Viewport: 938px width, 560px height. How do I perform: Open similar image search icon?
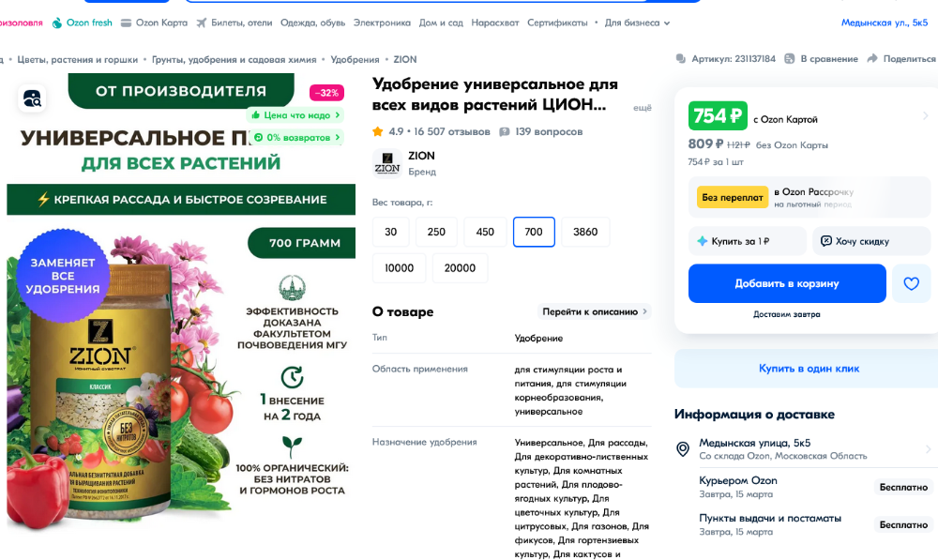[32, 98]
